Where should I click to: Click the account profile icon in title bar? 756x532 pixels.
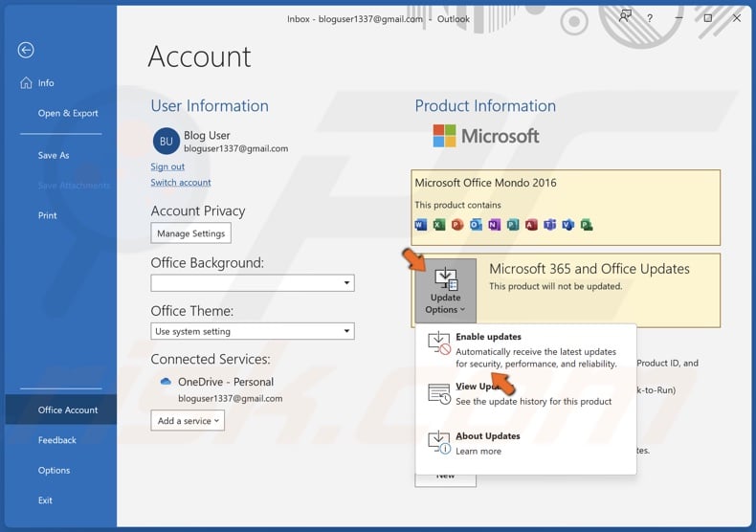pos(625,17)
